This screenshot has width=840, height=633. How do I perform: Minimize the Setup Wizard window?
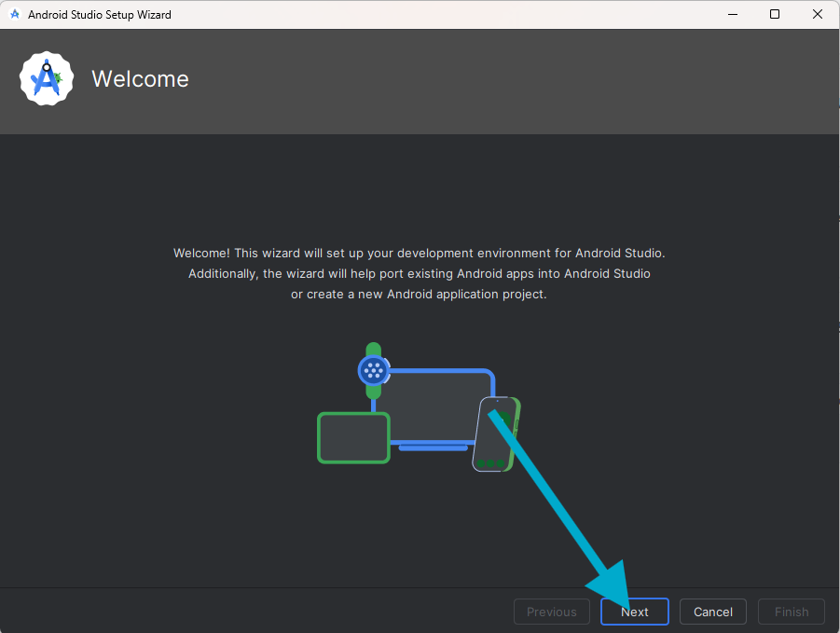(x=732, y=15)
